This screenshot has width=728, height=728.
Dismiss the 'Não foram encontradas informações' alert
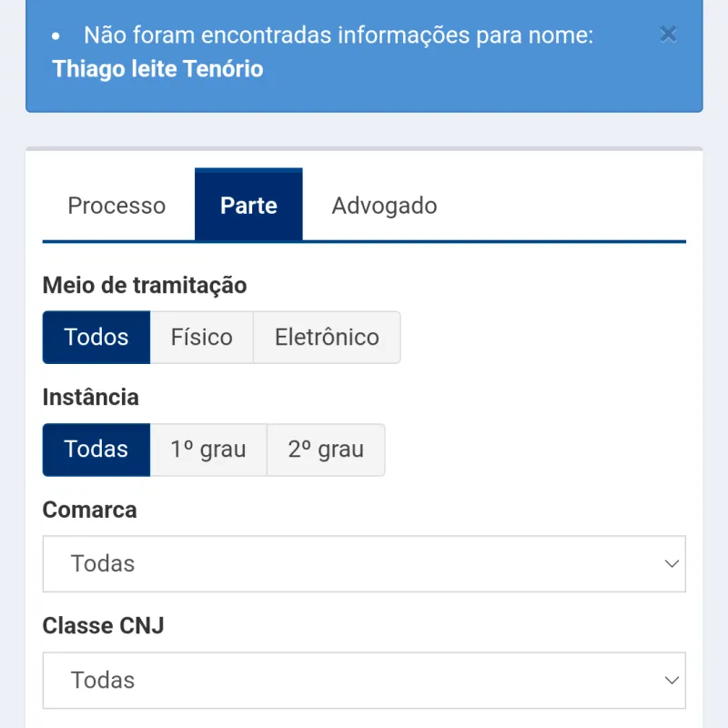669,35
